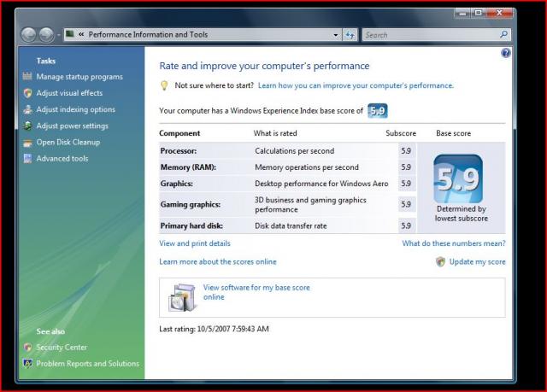This screenshot has height=392, width=547.
Task: Click the Refresh button next to address bar
Action: tap(350, 34)
